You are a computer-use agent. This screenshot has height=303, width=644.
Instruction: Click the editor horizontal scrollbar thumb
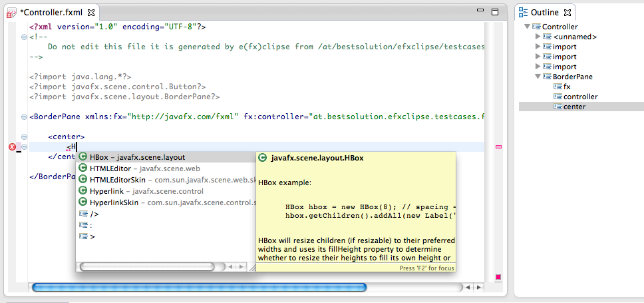point(200,288)
